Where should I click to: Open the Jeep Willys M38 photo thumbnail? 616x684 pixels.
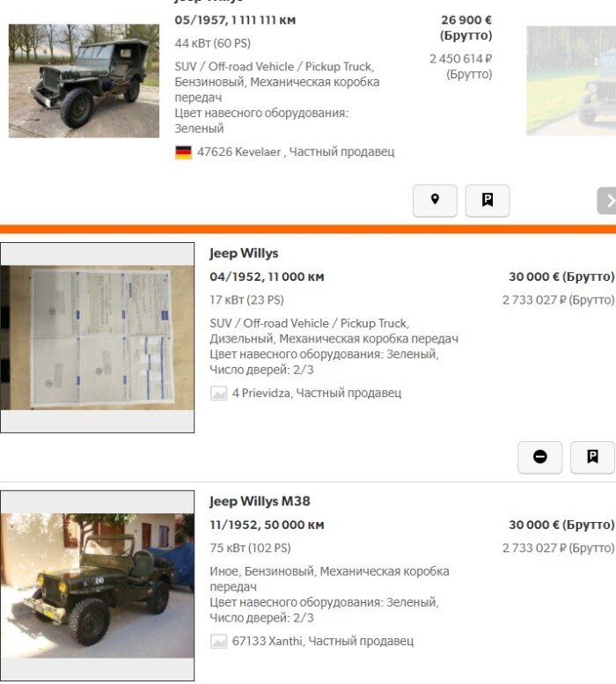click(x=97, y=585)
